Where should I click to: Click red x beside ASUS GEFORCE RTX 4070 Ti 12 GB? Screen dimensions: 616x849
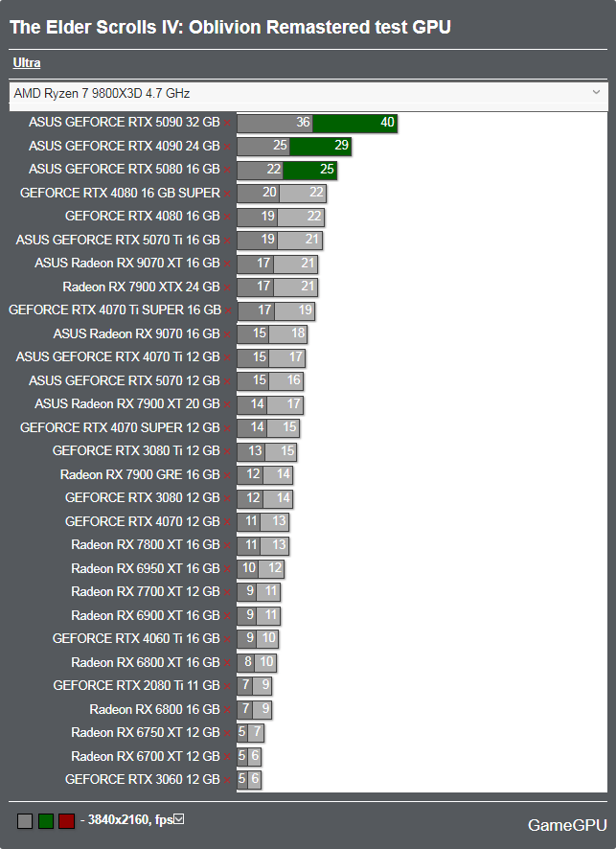pyautogui.click(x=227, y=357)
